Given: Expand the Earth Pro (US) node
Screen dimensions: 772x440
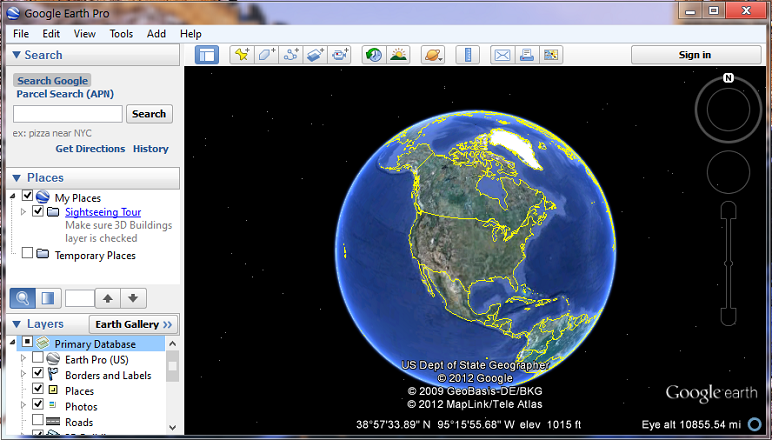Looking at the screenshot, I should tap(23, 358).
